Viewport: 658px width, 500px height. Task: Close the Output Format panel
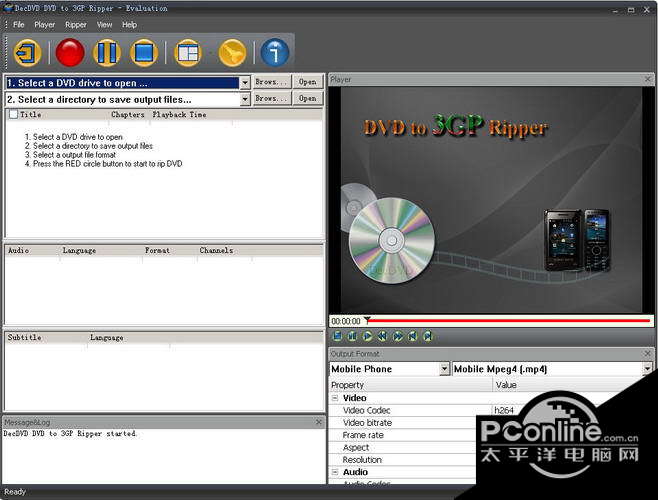coord(648,353)
